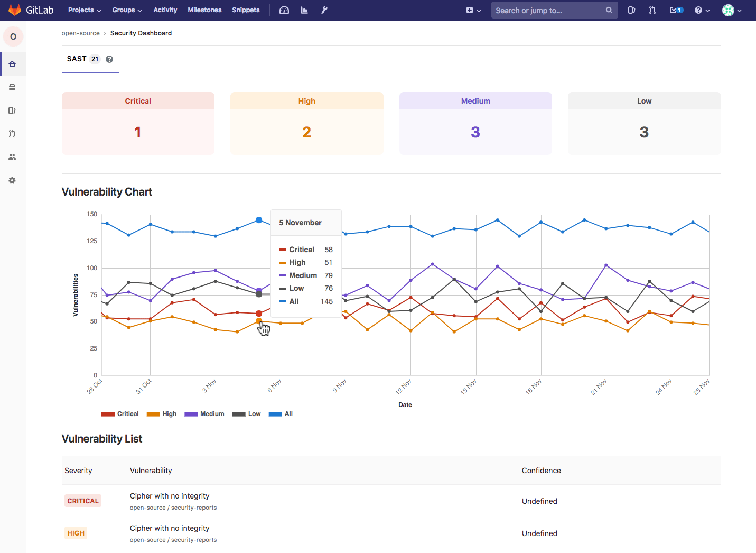
Task: Open the merge requests icon in the navbar
Action: pos(652,10)
